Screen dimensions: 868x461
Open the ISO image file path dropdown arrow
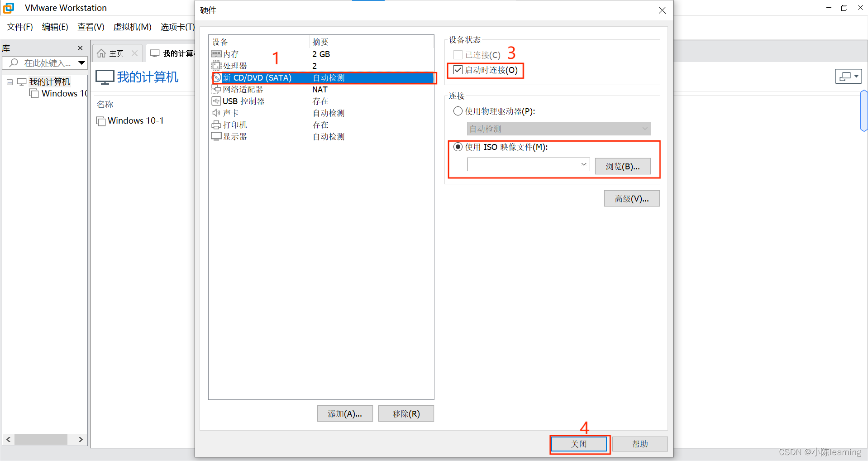pyautogui.click(x=584, y=164)
